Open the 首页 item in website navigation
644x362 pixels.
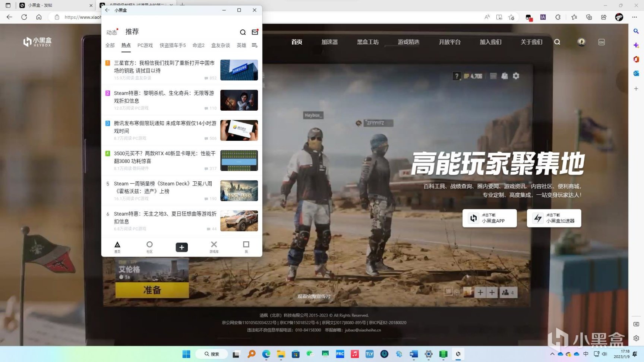tap(297, 42)
